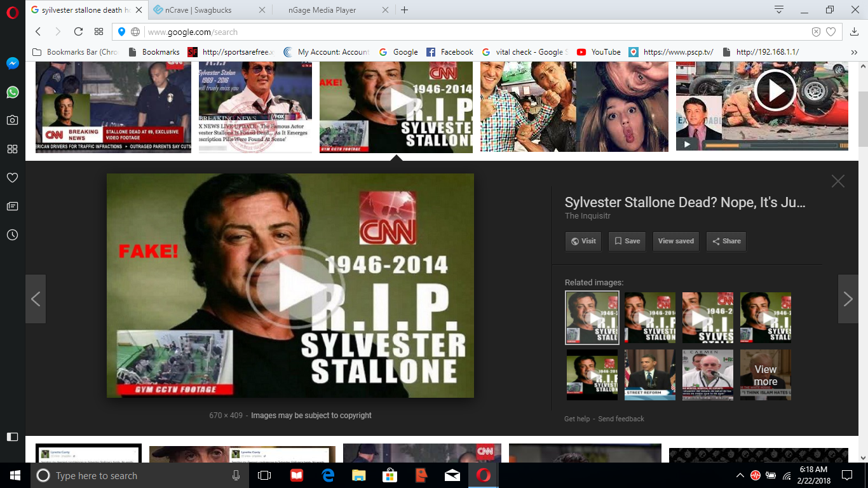Open Facebook Messenger in the sidebar
This screenshot has width=868, height=488.
12,64
